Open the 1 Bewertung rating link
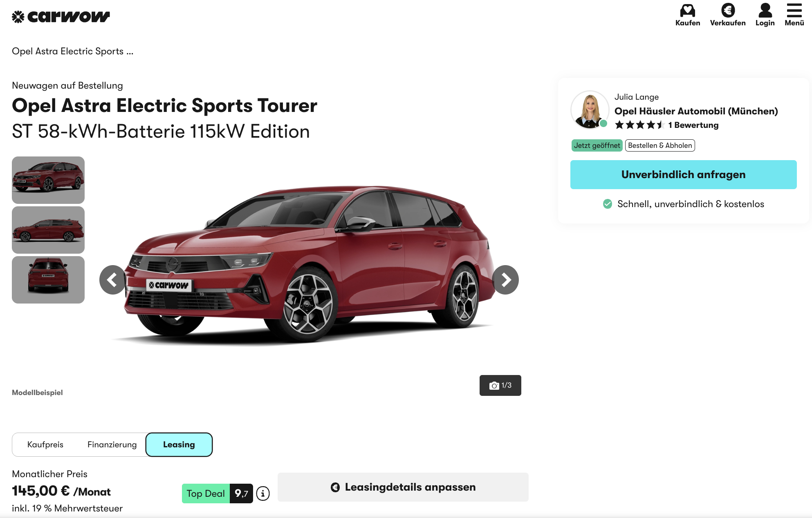 point(693,125)
